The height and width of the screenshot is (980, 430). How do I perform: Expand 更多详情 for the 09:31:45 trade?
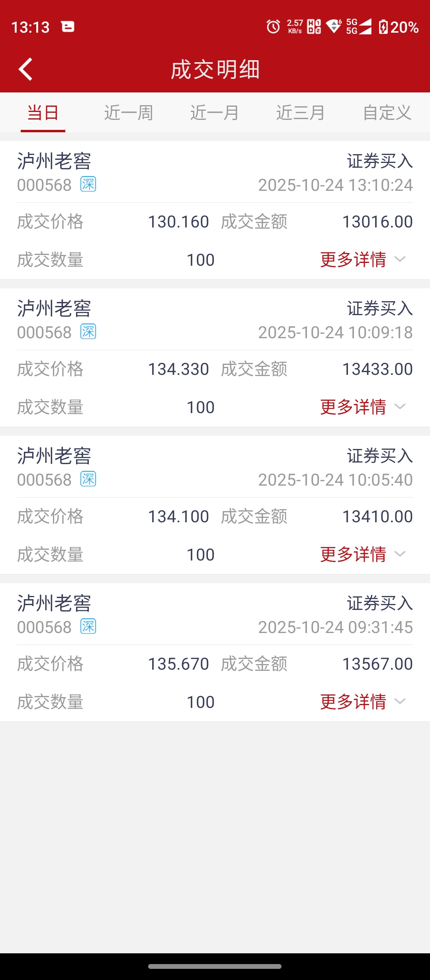tap(362, 702)
